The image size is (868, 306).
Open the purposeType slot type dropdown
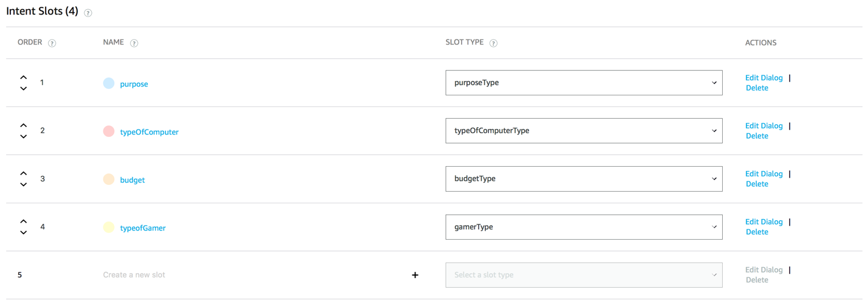(584, 83)
